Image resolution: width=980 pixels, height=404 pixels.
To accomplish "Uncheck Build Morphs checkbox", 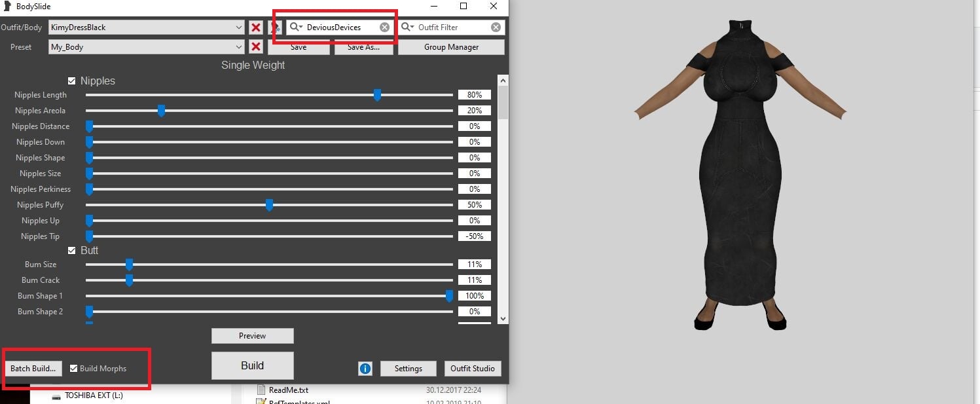I will click(73, 369).
